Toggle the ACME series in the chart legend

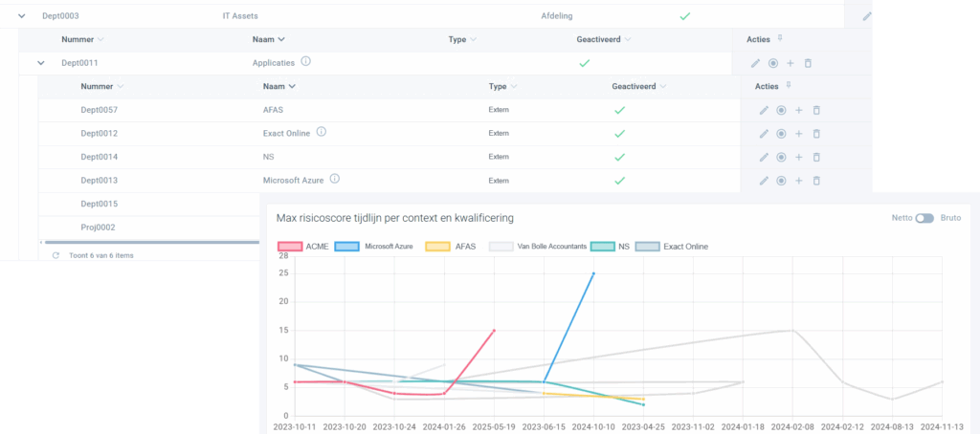coord(290,247)
